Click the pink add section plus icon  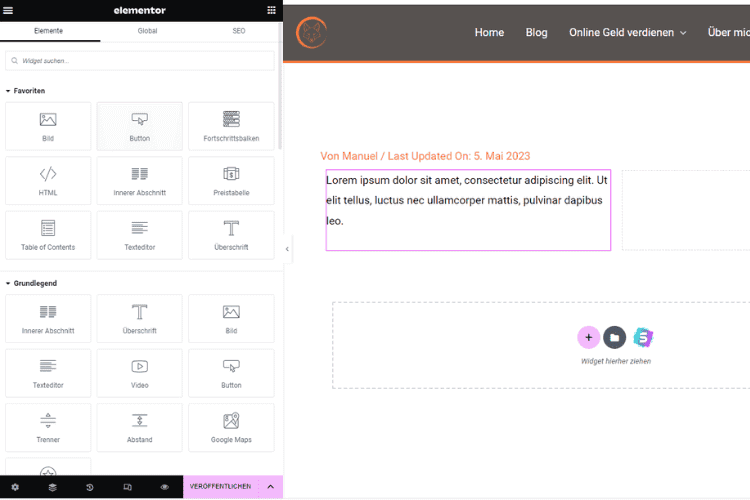tap(588, 338)
